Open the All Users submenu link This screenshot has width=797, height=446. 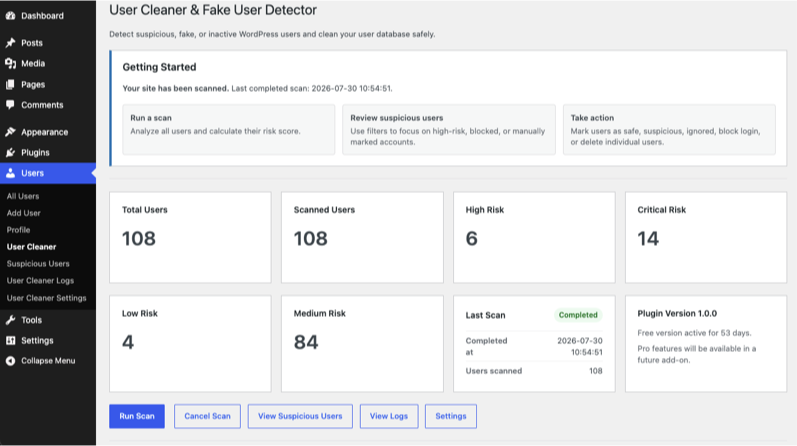[23, 196]
